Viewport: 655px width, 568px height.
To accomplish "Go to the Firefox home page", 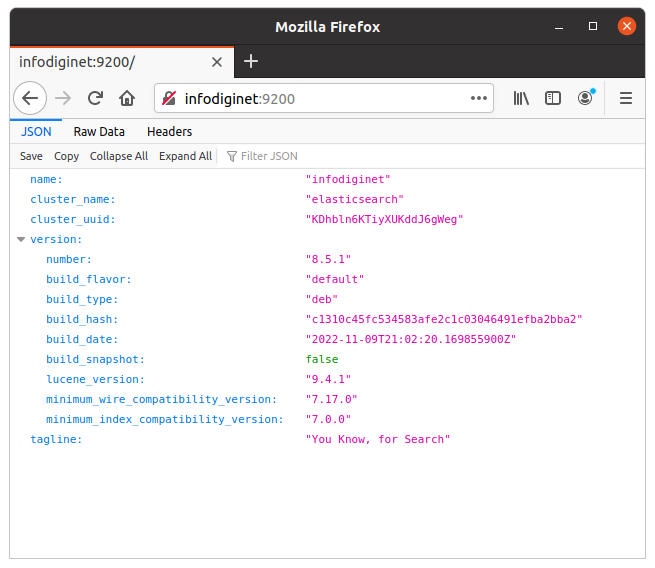I will (x=127, y=99).
